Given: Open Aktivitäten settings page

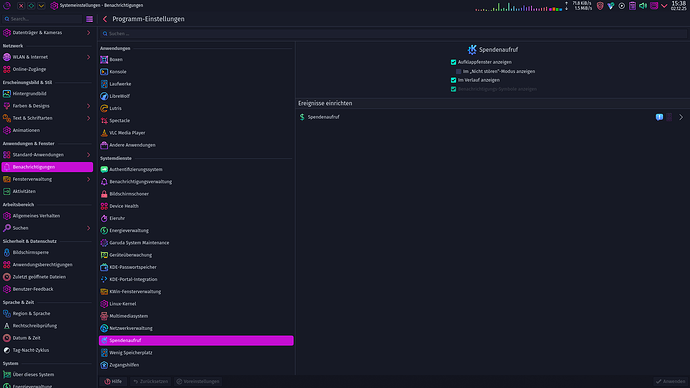Looking at the screenshot, I should tap(47, 192).
